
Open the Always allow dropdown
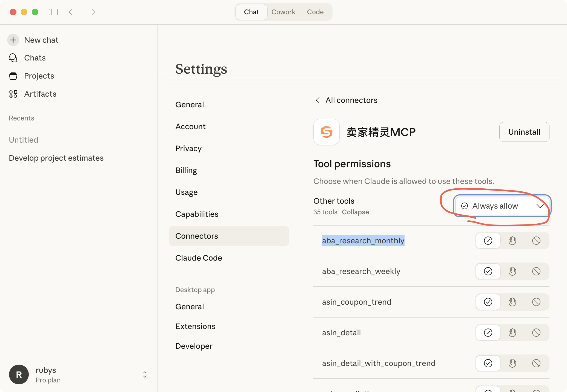(x=502, y=206)
